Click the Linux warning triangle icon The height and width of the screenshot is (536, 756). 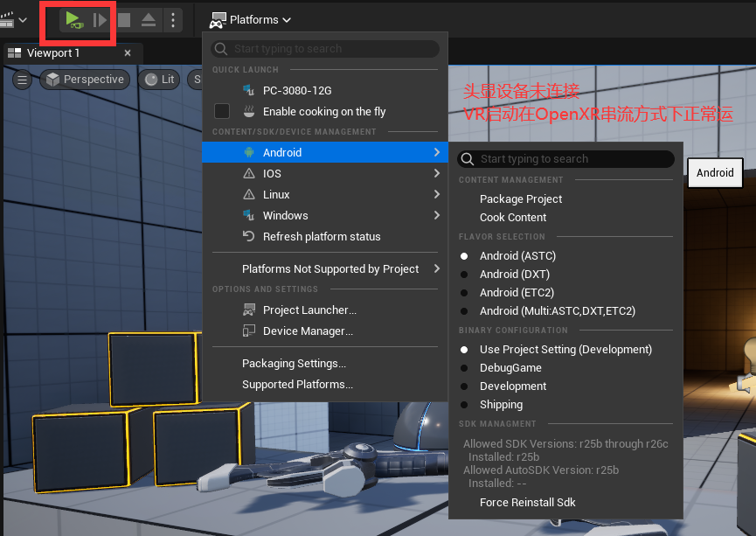click(249, 194)
